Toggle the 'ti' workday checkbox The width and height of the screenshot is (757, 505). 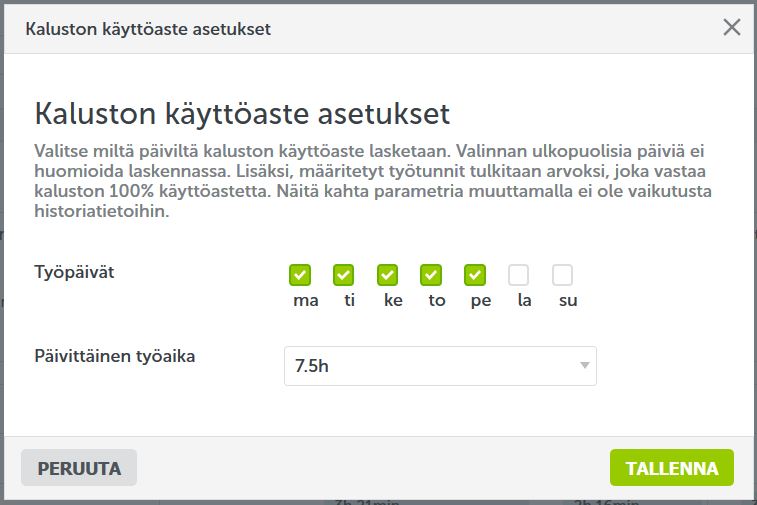344,274
